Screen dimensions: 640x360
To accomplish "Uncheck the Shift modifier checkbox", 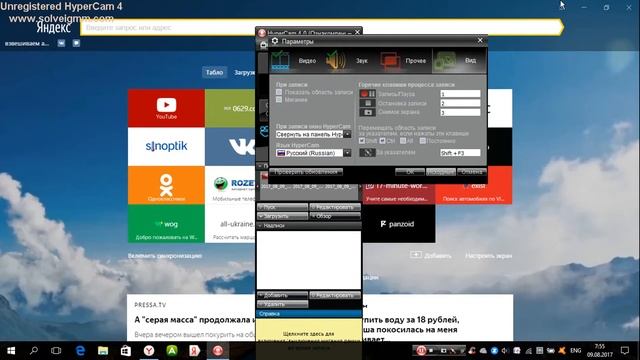I will click(362, 141).
